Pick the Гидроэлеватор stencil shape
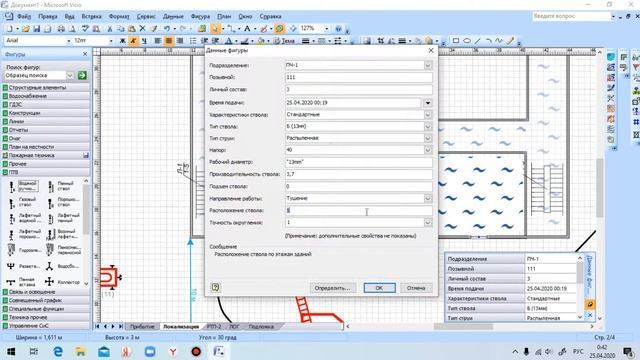The width and height of the screenshot is (640, 360). coord(24,250)
